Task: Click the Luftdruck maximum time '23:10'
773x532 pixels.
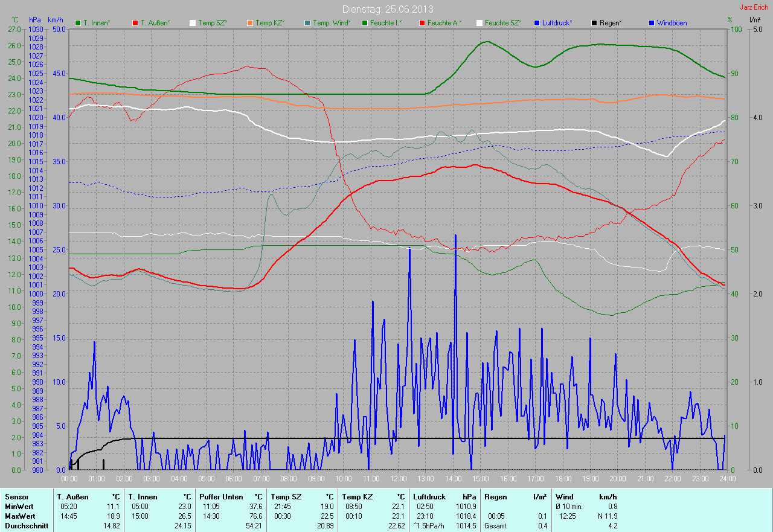Action: [425, 516]
